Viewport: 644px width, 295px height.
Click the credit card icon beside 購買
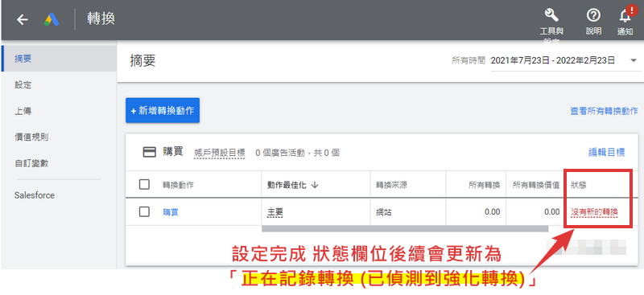(x=149, y=153)
